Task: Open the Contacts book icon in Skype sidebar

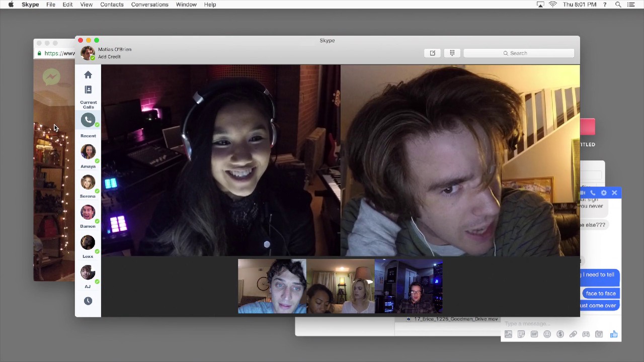Action: click(x=88, y=89)
